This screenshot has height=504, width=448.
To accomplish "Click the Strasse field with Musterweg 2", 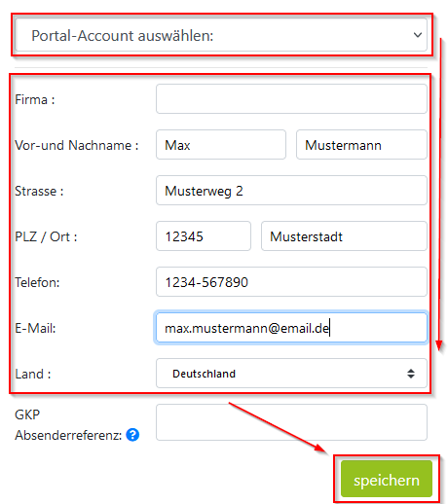I will point(291,191).
